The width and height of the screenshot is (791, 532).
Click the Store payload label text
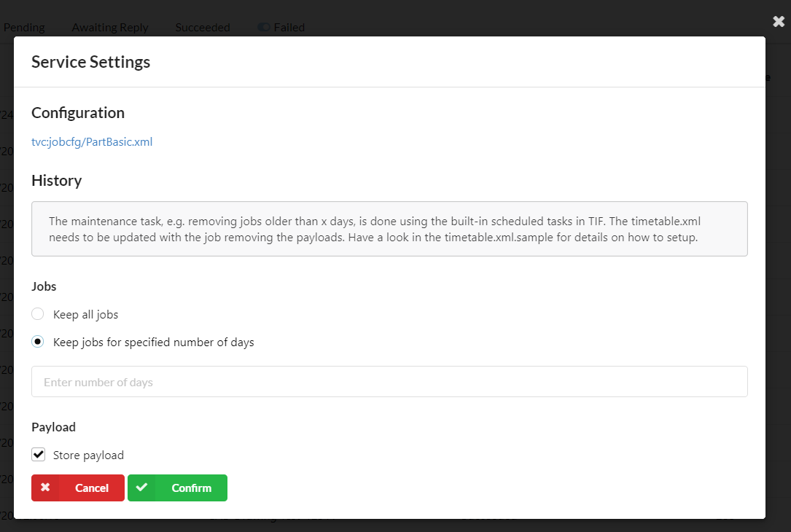[88, 455]
